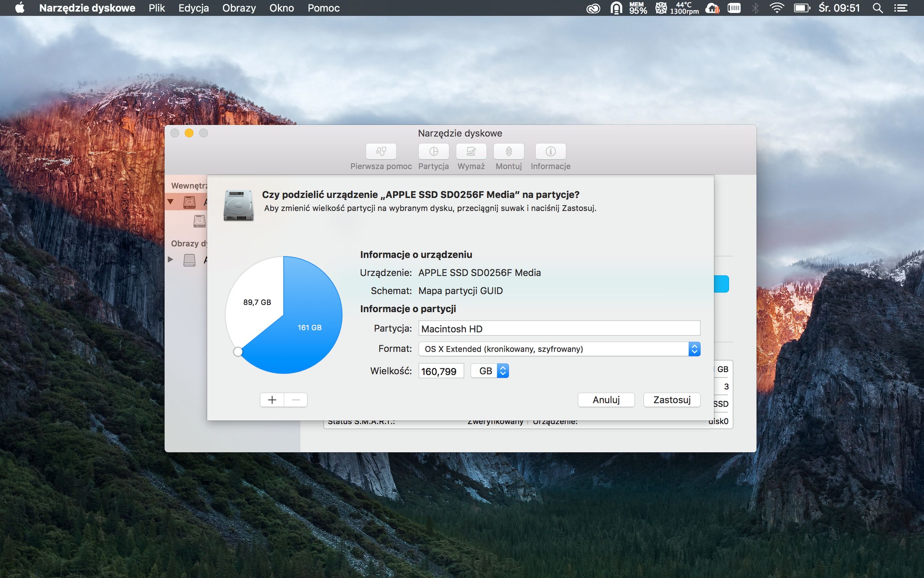Click the Partycja toolbar icon
The height and width of the screenshot is (578, 924).
[433, 152]
